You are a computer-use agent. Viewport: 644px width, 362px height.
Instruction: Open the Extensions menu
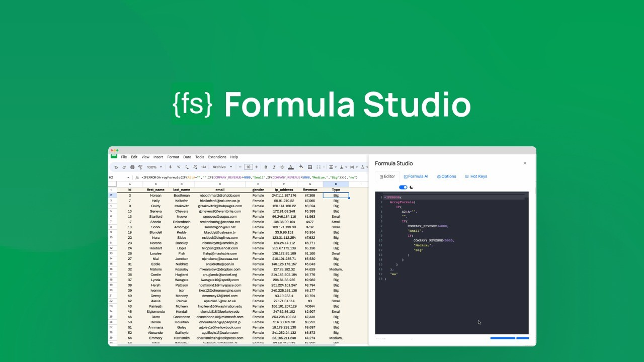click(x=217, y=157)
